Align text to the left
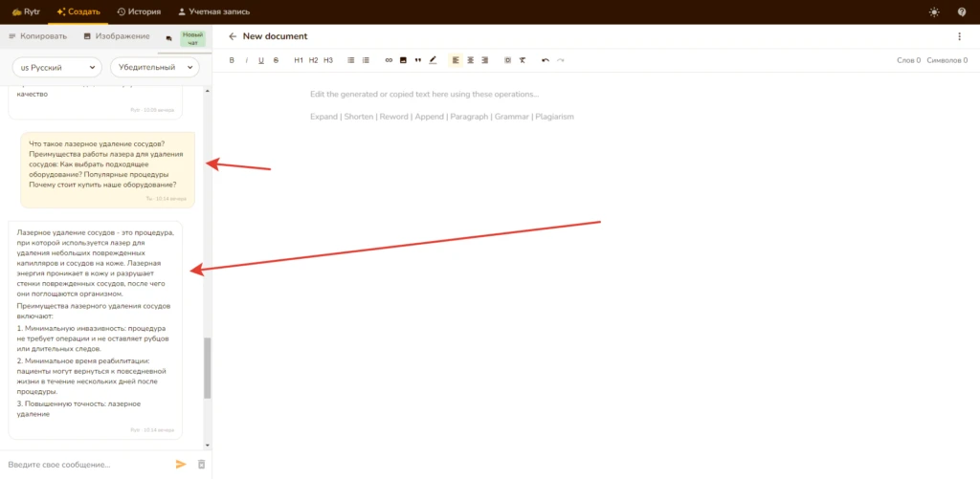The height and width of the screenshot is (479, 980). tap(455, 60)
